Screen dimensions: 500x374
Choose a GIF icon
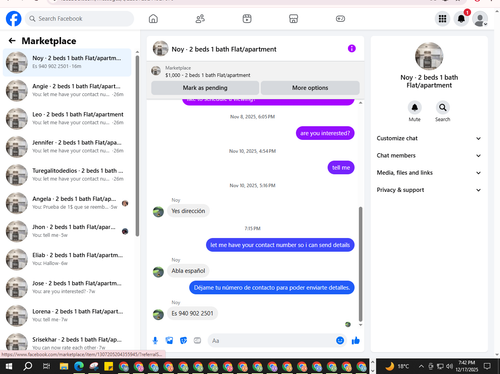[197, 340]
